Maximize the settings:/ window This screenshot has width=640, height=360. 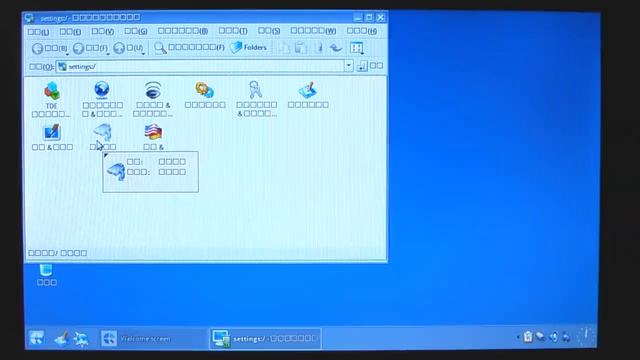369,18
